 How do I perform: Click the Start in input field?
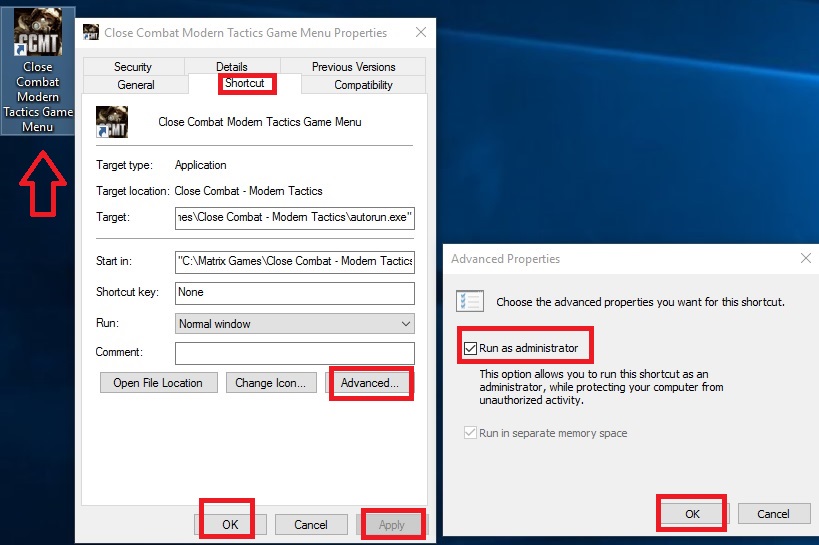(295, 262)
